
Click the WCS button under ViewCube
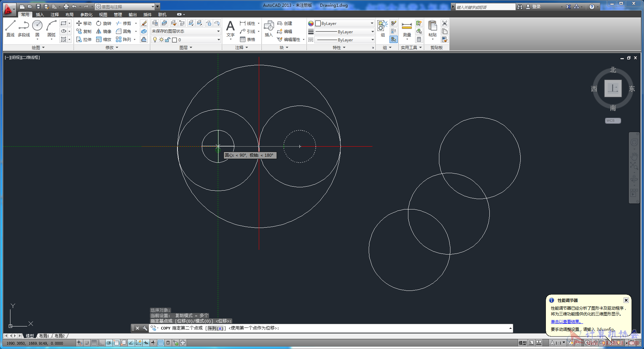click(x=612, y=120)
